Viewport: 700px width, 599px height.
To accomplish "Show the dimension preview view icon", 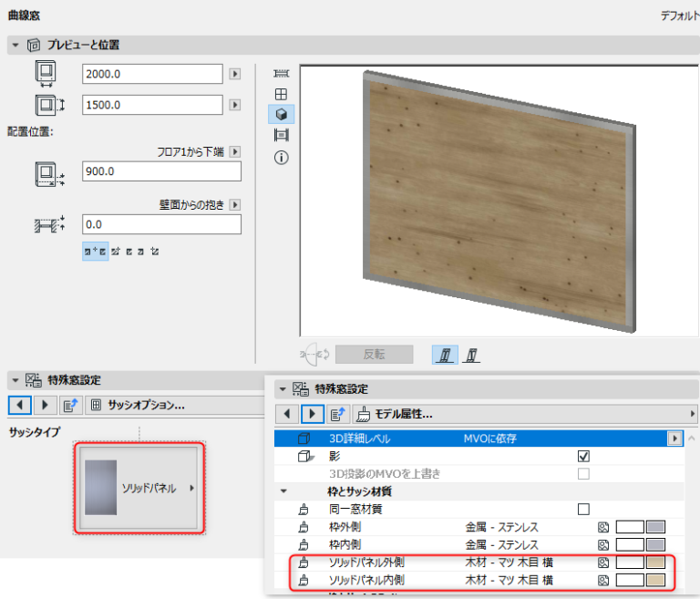I will 282,73.
